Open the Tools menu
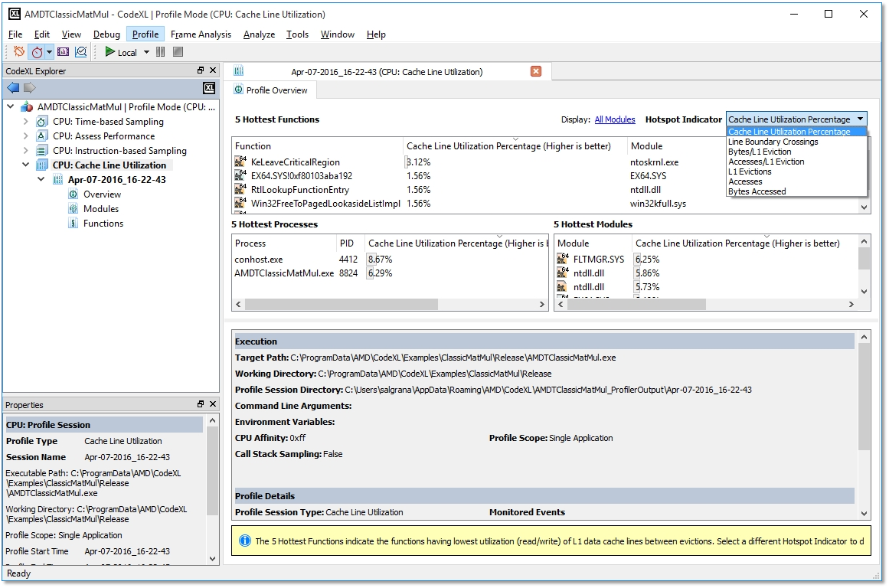Image resolution: width=889 pixels, height=588 pixels. coord(297,34)
